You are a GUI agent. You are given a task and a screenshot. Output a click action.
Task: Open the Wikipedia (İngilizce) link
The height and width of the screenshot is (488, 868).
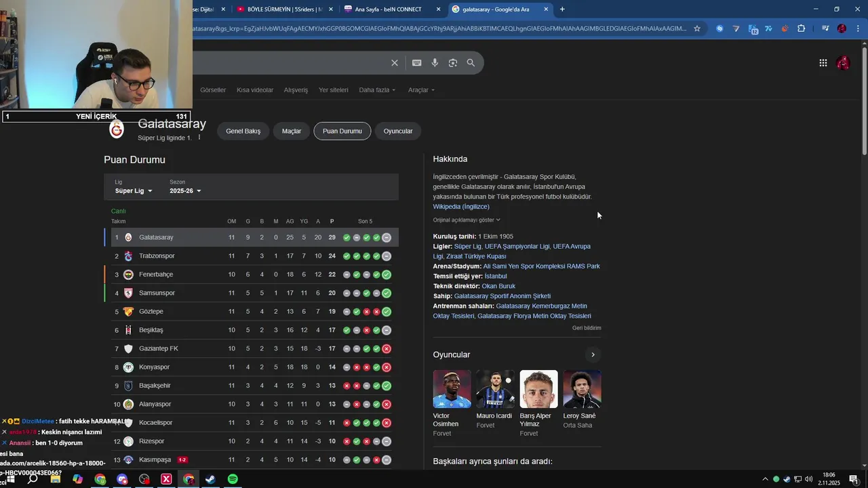point(461,207)
